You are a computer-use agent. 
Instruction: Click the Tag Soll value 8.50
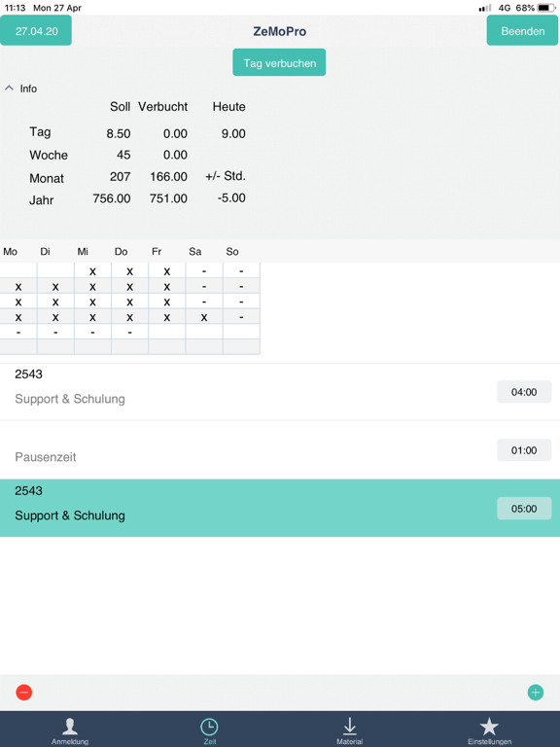119,133
